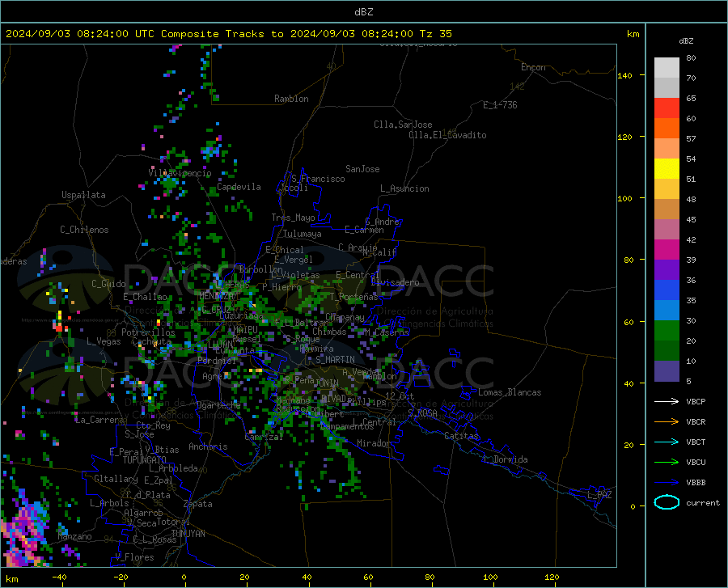
Task: Click the dBZ title at top
Action: click(x=363, y=12)
